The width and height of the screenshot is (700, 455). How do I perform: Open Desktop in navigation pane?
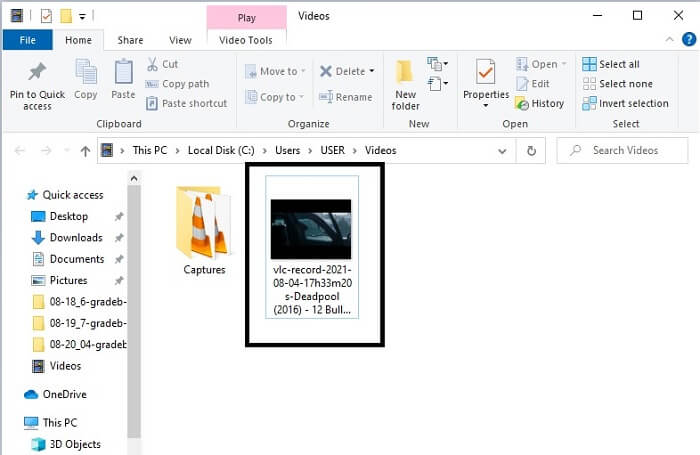pyautogui.click(x=60, y=217)
